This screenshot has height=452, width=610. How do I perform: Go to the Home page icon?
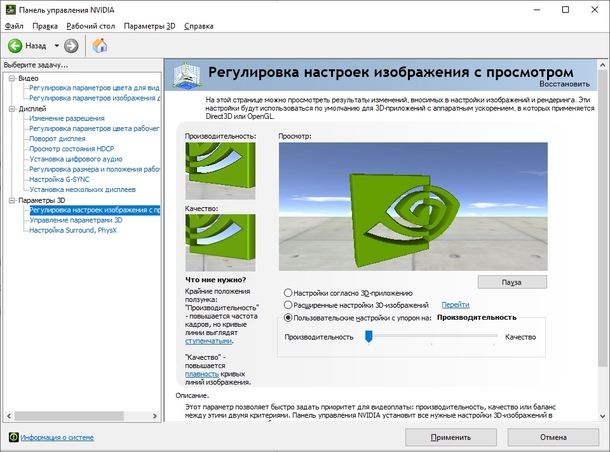(100, 46)
